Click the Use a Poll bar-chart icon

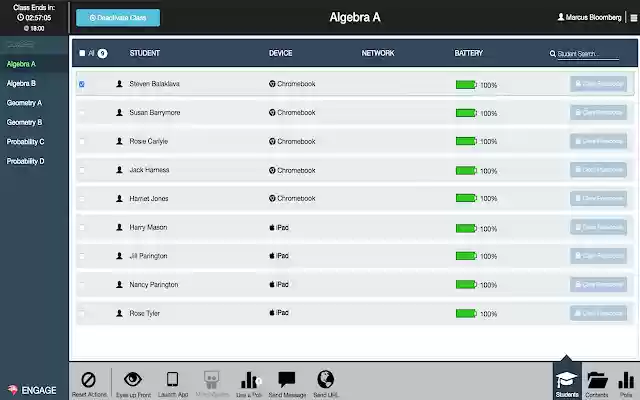click(250, 380)
